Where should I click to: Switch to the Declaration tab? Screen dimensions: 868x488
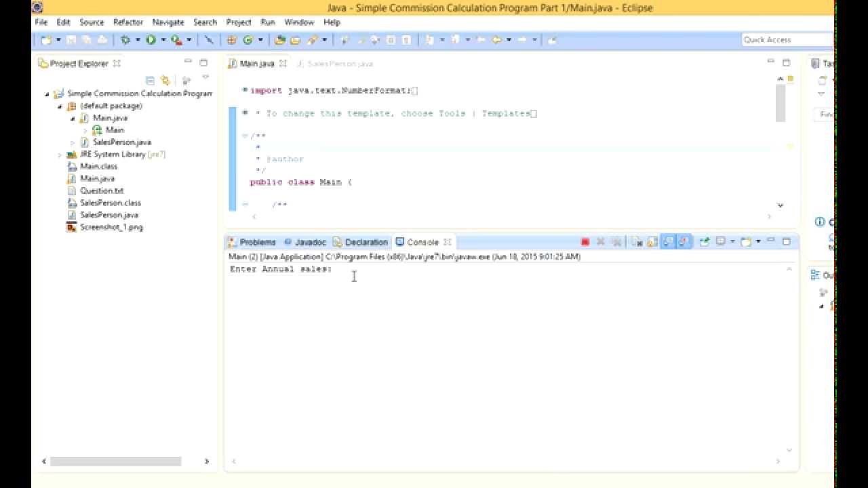click(x=361, y=242)
